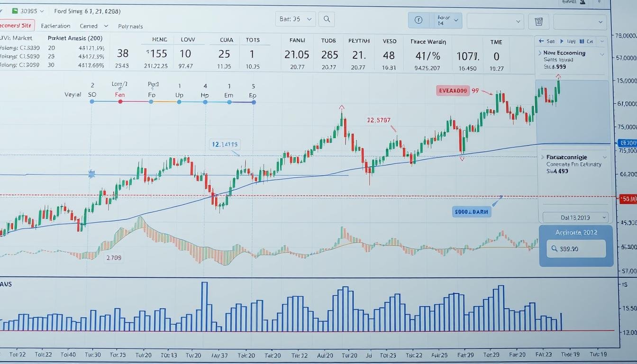Click the back arrow icon in side panel

[540, 41]
